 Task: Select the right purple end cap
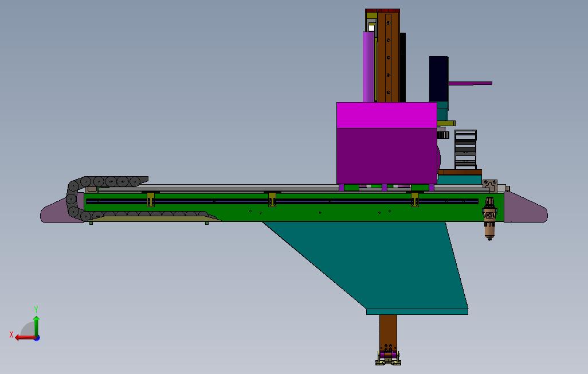pyautogui.click(x=526, y=208)
